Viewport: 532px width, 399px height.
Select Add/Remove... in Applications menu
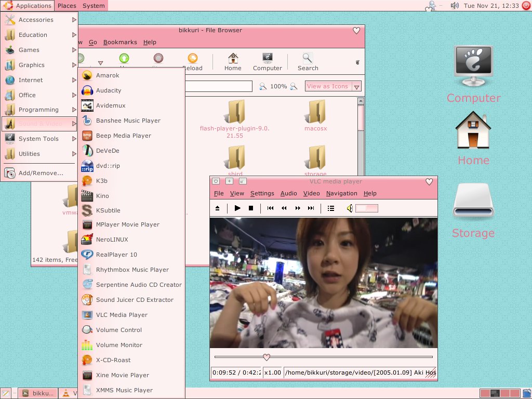[x=39, y=173]
